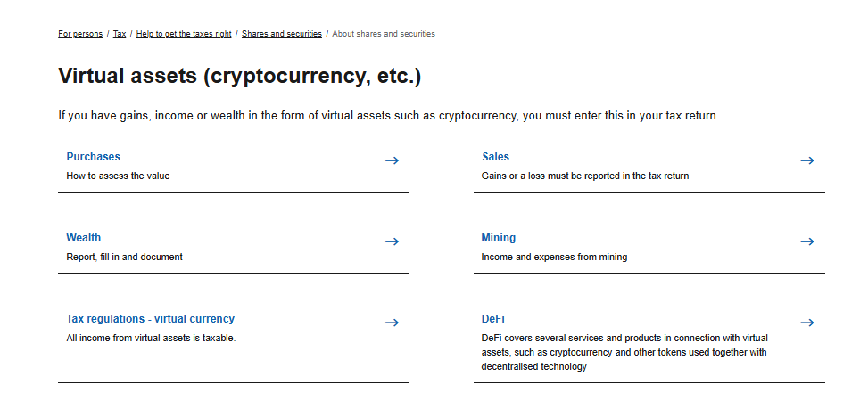The height and width of the screenshot is (409, 868).
Task: Click the arrow icon in the Wealth row
Action: (392, 241)
